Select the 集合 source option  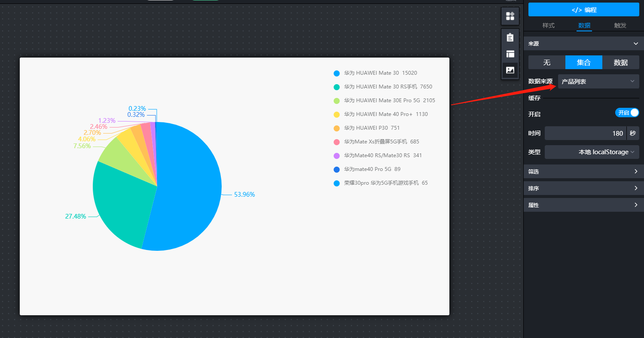point(583,63)
